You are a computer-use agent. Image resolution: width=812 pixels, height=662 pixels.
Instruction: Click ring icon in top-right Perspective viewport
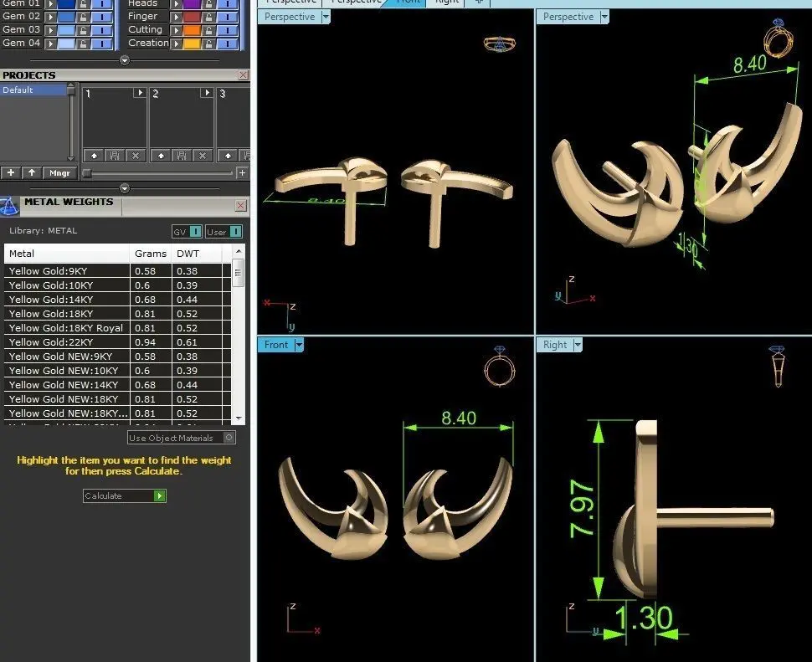(x=778, y=38)
